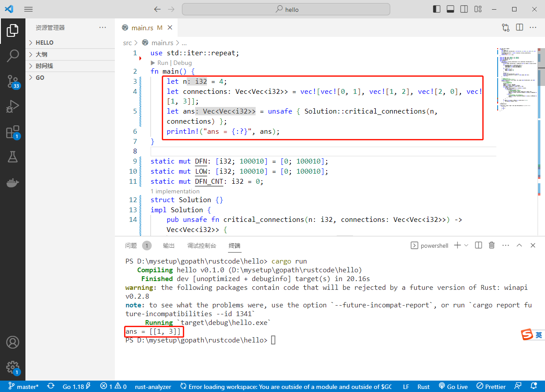Click the Run code lens above main
Viewport: 545px width, 392px height.
pyautogui.click(x=160, y=63)
